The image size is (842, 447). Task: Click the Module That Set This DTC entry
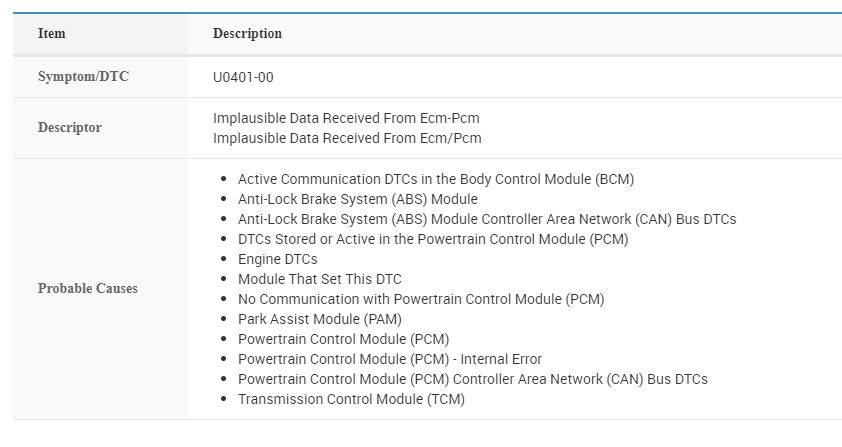click(319, 279)
